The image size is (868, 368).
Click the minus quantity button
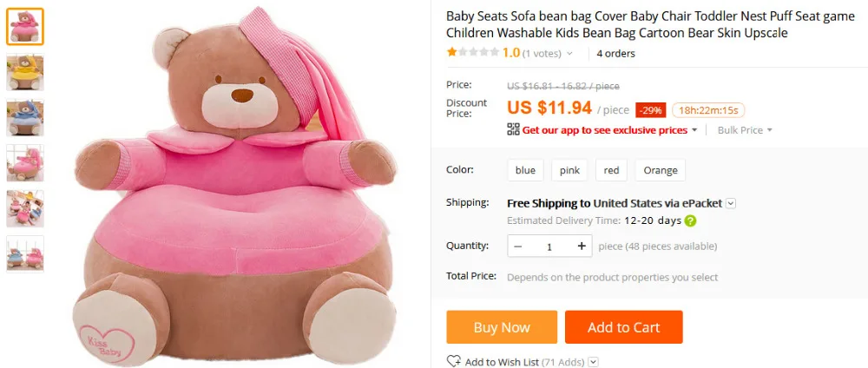click(518, 246)
